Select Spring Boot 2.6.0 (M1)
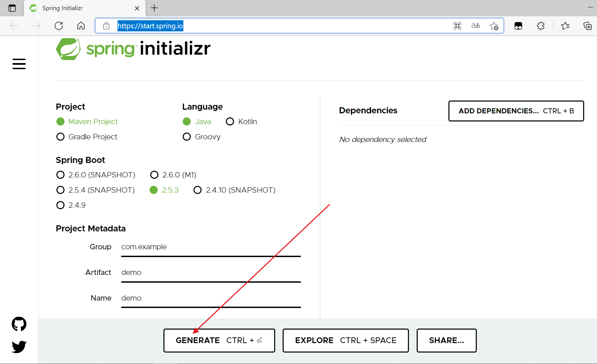Viewport: 597px width, 364px height. (x=173, y=175)
